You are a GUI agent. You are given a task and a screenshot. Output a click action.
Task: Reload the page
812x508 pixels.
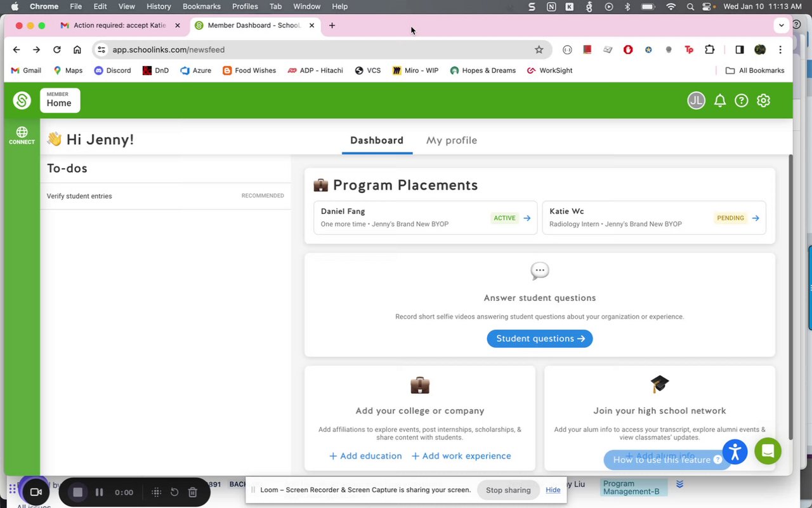[x=57, y=50]
